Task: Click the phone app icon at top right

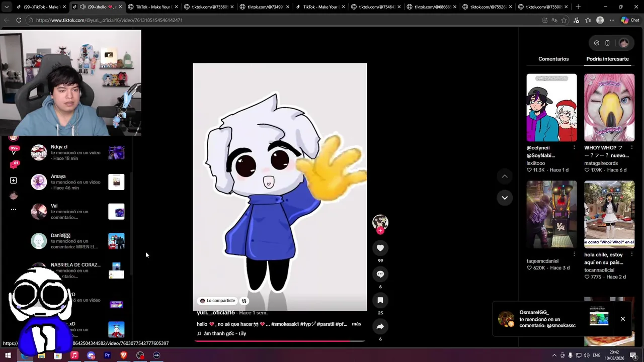Action: pyautogui.click(x=607, y=43)
